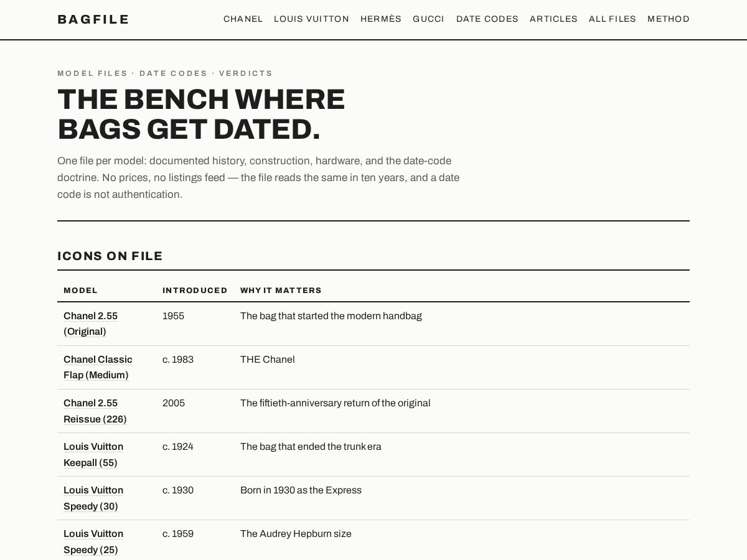Open the Method page link
Screen dimensions: 747x560
(x=669, y=19)
